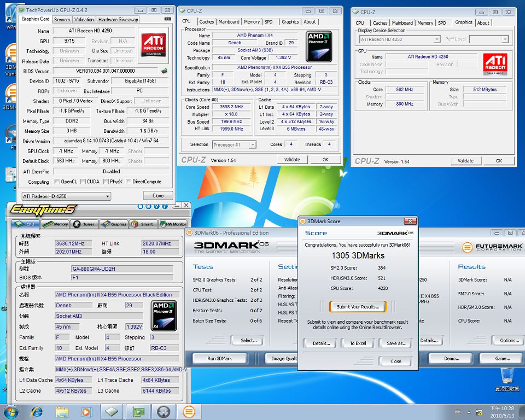Enable the DirectCompute checkbox

pos(129,182)
